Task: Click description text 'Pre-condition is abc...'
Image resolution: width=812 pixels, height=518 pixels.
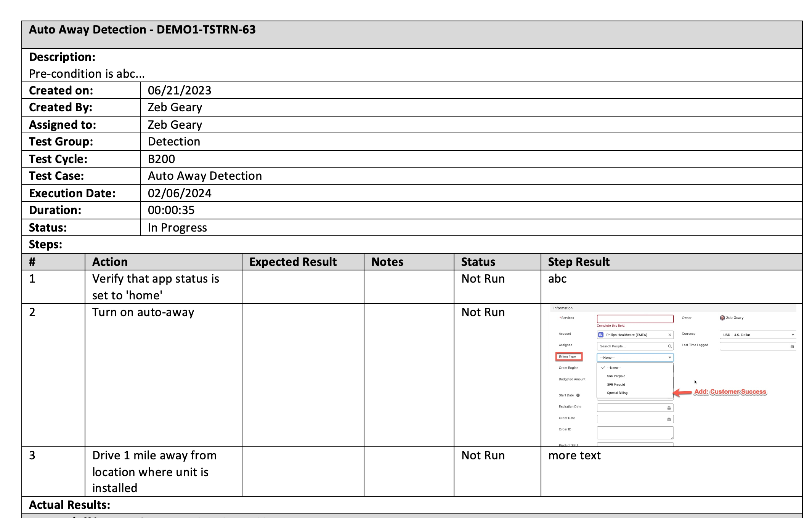Action: [x=87, y=74]
